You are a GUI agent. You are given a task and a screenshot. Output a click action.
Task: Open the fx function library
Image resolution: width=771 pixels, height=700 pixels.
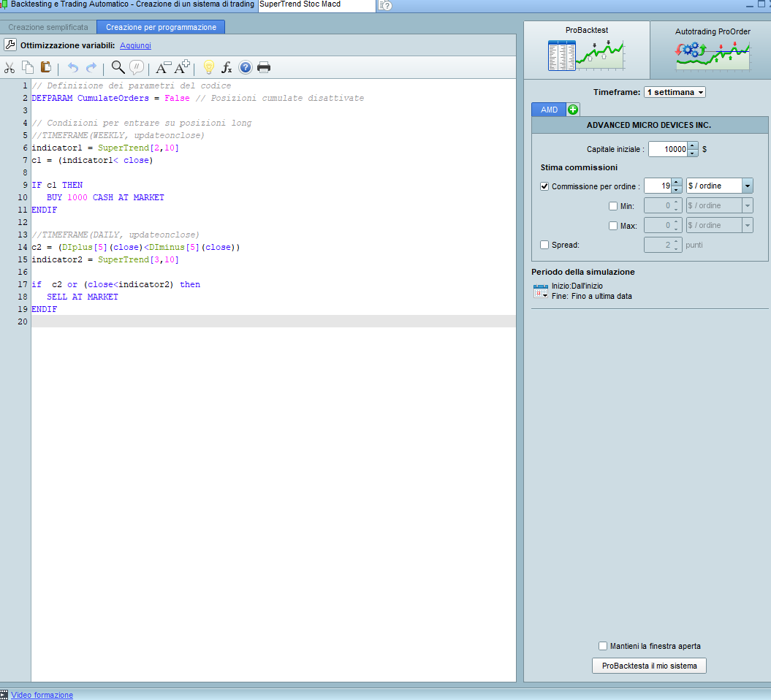(x=227, y=68)
